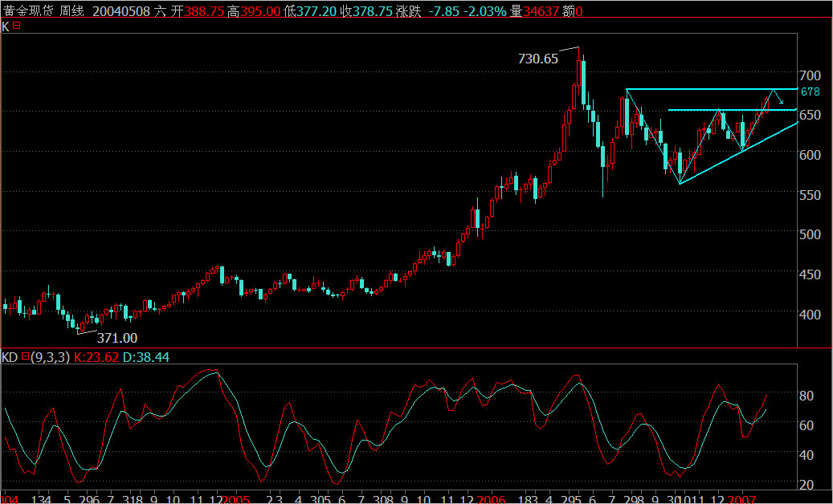The image size is (833, 504).
Task: Click the 涨跌 change label in header
Action: click(408, 11)
